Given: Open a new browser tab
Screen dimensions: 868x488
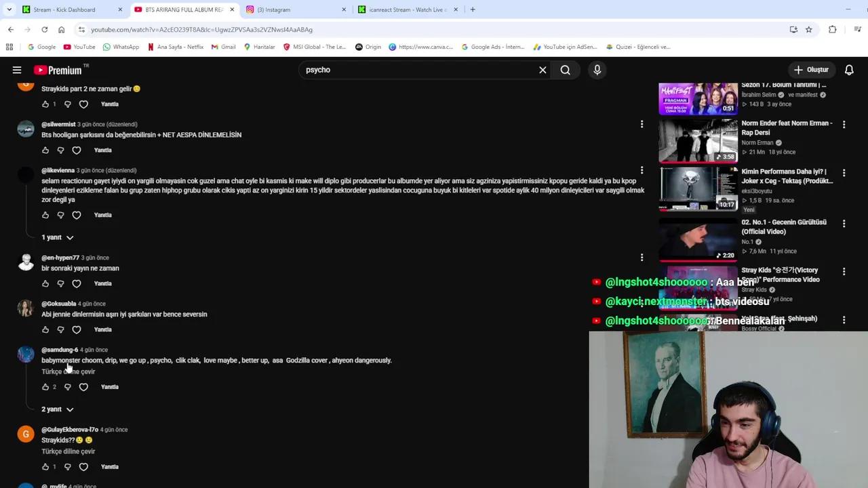Looking at the screenshot, I should tap(473, 9).
